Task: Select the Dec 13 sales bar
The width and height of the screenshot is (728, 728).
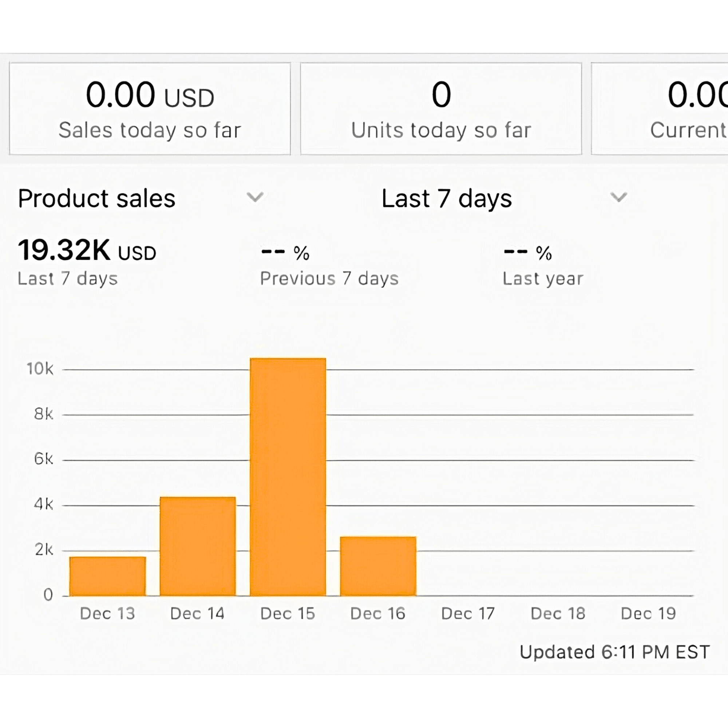Action: click(108, 576)
